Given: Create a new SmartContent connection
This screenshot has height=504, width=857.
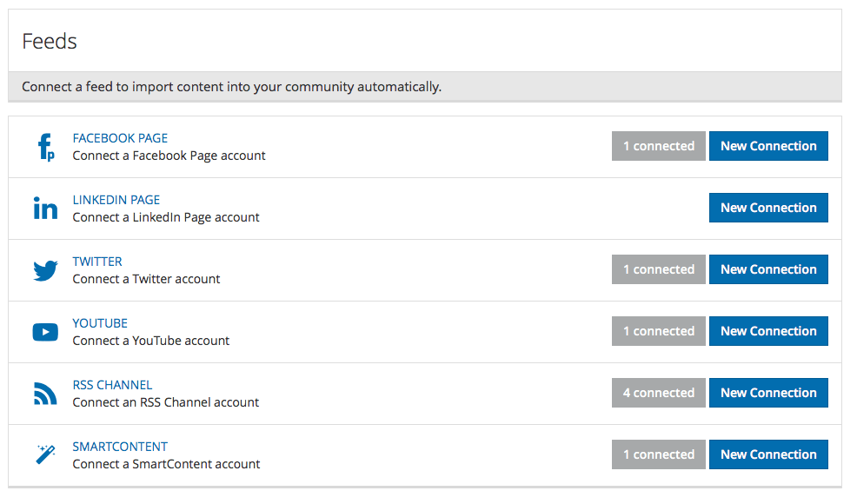Looking at the screenshot, I should (x=768, y=454).
